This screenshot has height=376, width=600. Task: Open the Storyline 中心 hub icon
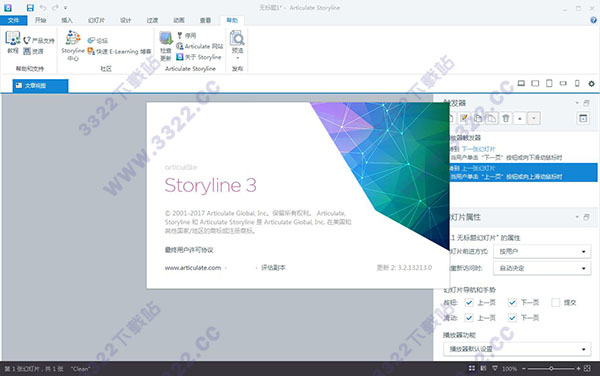(73, 46)
